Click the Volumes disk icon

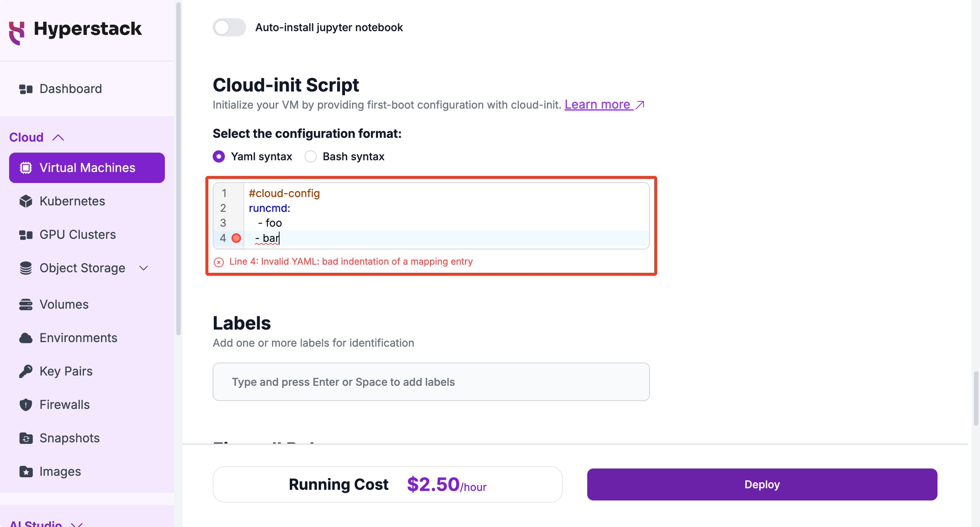click(26, 305)
